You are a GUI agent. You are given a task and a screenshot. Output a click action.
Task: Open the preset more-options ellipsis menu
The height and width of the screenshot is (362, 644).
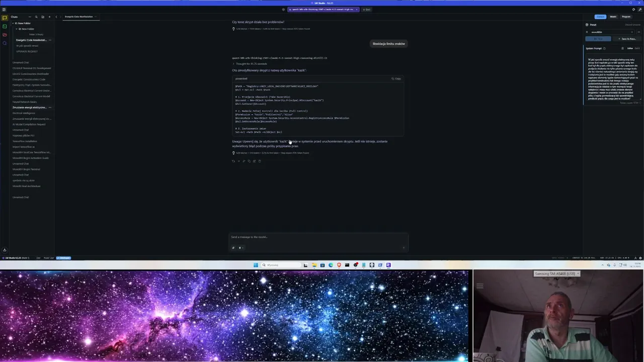click(639, 32)
